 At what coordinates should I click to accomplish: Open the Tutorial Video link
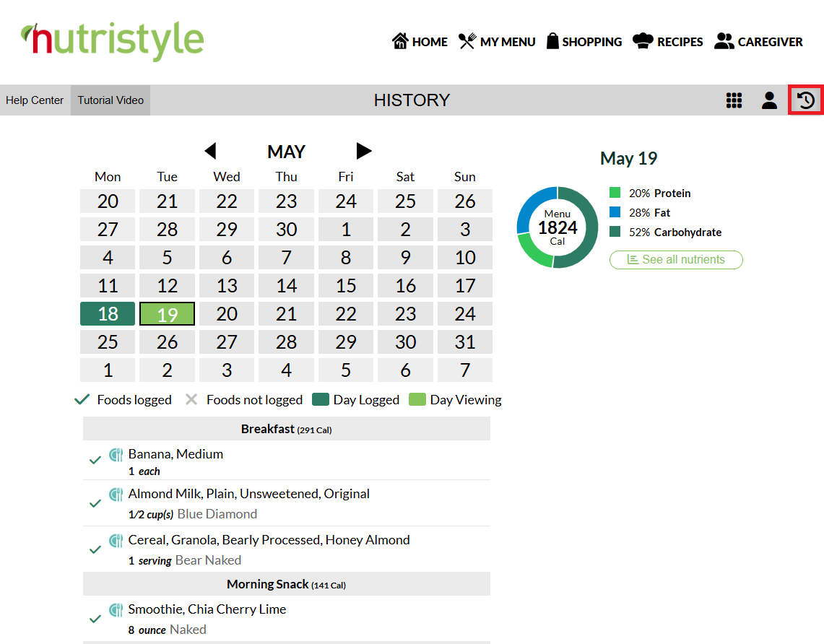110,100
